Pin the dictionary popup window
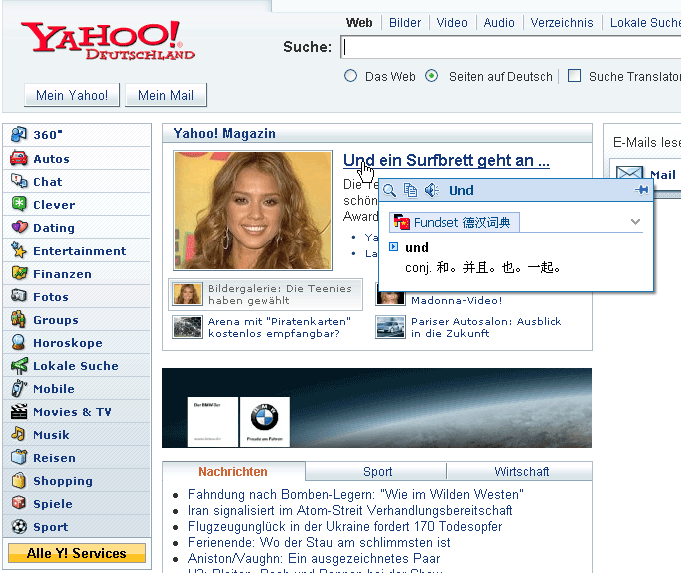The image size is (681, 573). pos(641,190)
